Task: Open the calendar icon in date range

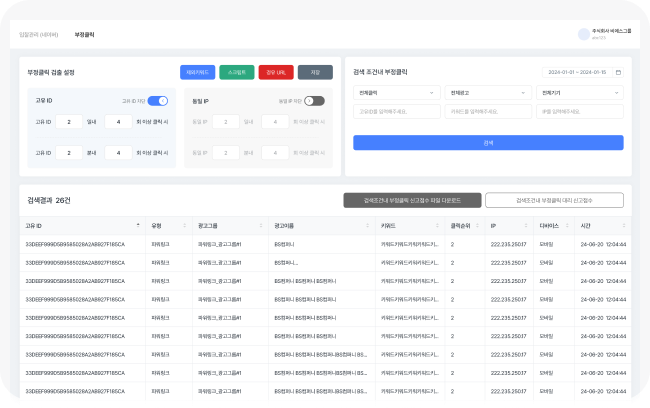Action: coord(618,72)
